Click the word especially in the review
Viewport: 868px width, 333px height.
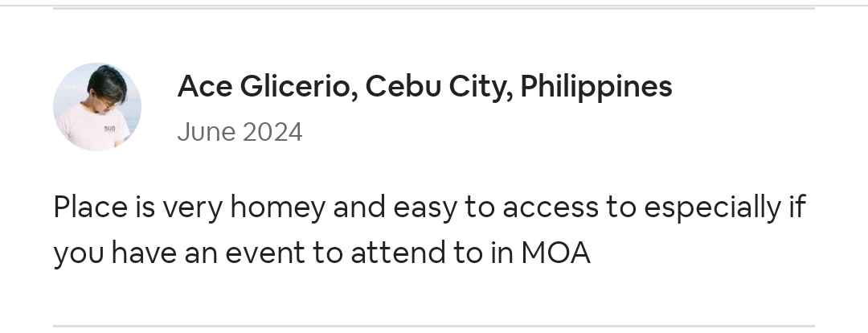coord(712,208)
